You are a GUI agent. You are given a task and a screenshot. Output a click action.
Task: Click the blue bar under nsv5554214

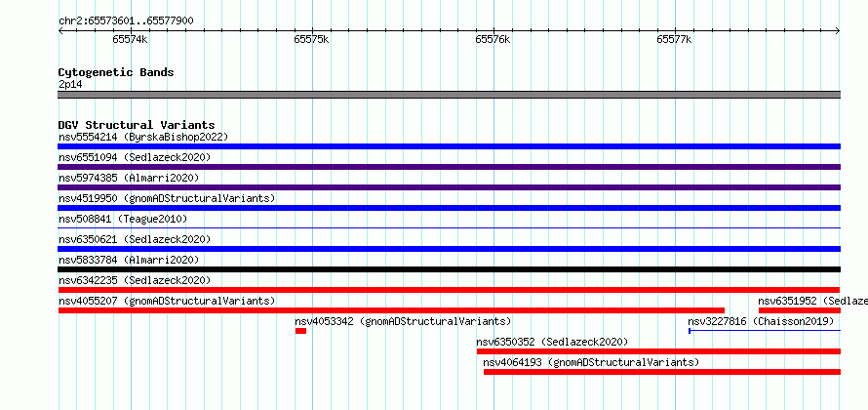pyautogui.click(x=449, y=146)
